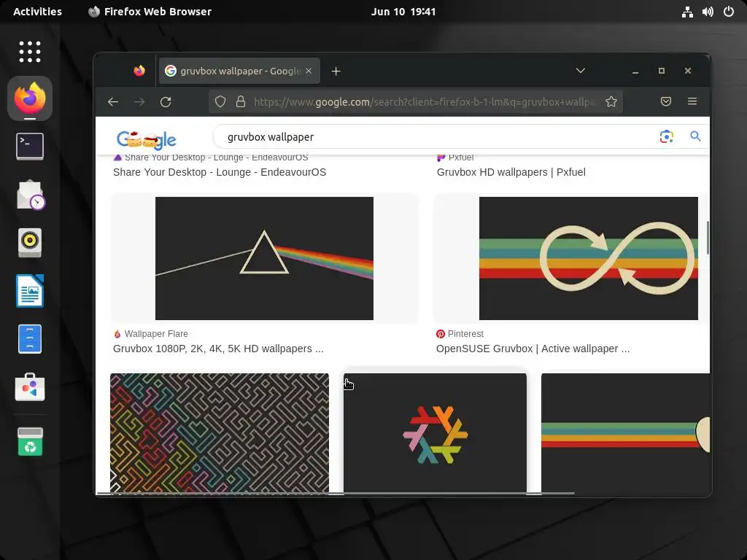Open the clock calendar Jun 10 19:41

click(403, 12)
